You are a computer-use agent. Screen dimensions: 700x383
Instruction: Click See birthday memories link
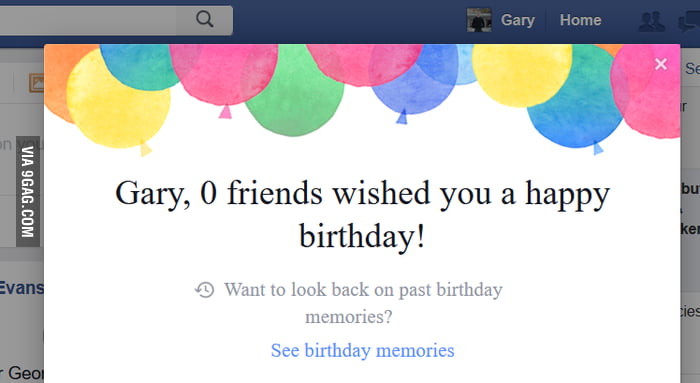tap(362, 350)
